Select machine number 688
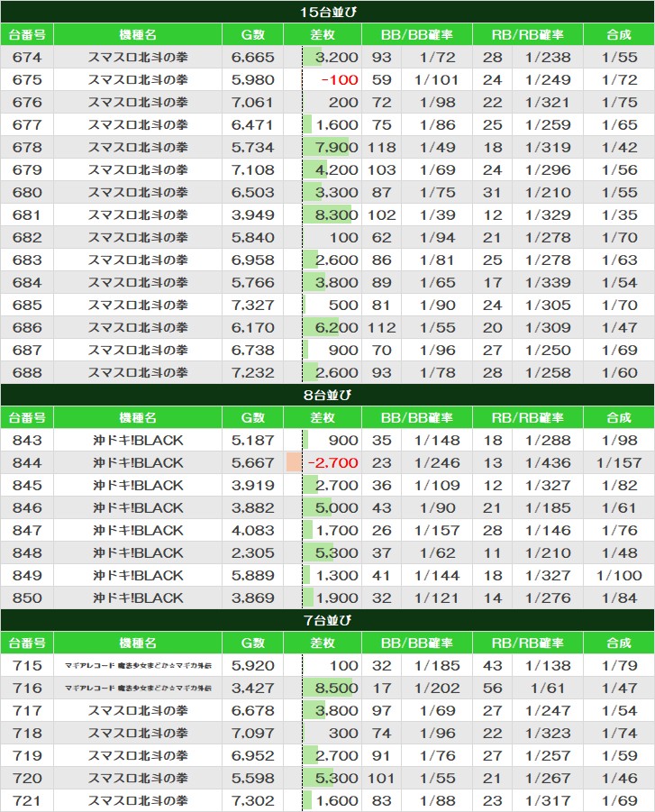The height and width of the screenshot is (812, 655). point(27,372)
